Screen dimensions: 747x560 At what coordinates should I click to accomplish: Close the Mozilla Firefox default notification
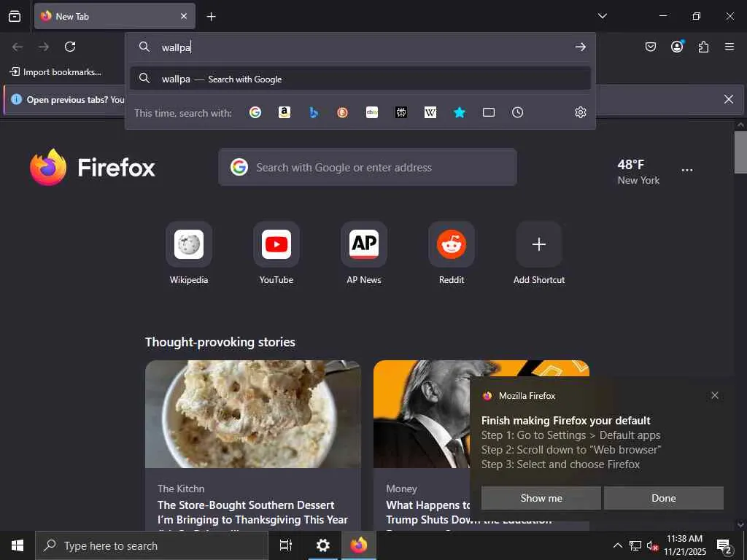pos(715,395)
